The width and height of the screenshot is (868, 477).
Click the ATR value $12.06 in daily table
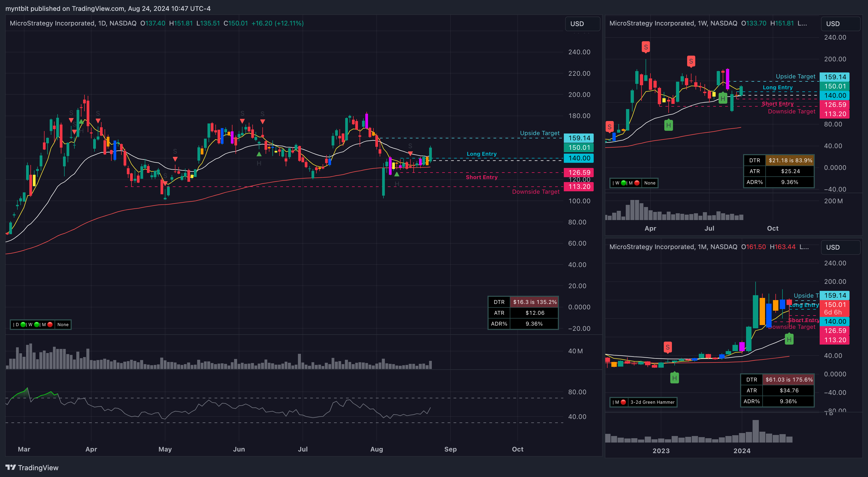click(x=534, y=313)
